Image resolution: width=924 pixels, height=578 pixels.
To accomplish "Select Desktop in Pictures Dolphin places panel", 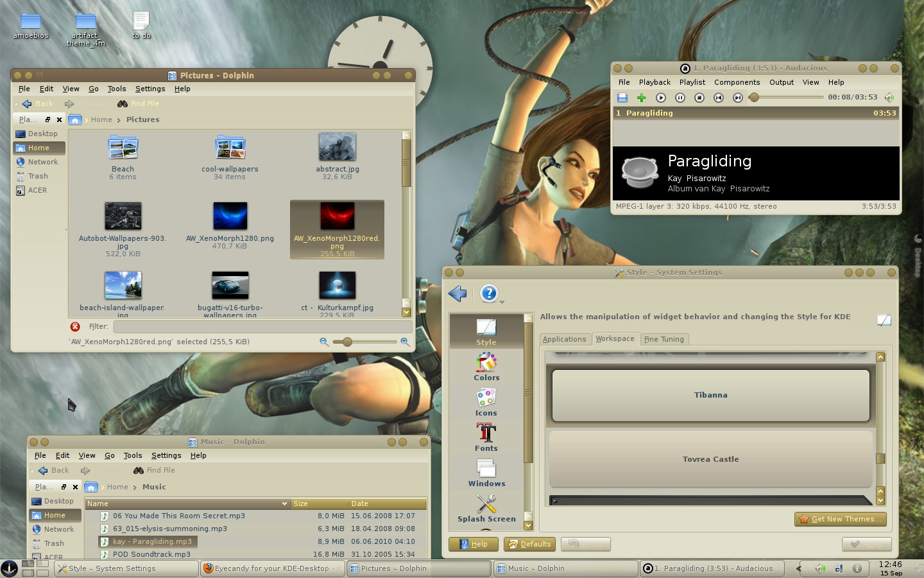I will point(38,134).
